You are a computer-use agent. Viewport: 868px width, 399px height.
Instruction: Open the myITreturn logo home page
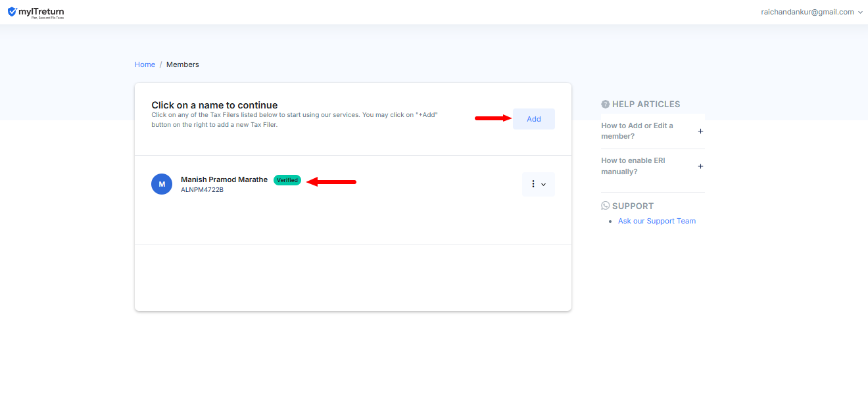(x=36, y=12)
